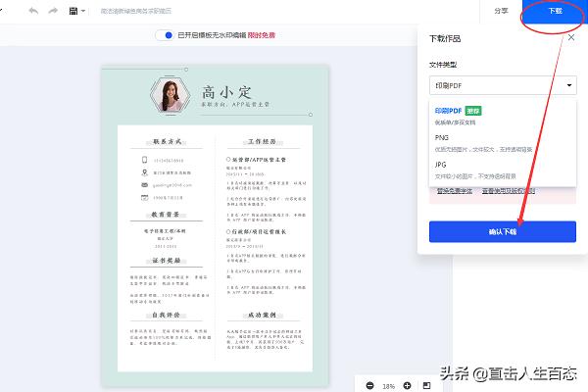588x392 pixels.
Task: Choose JPG file type option
Action: click(503, 171)
